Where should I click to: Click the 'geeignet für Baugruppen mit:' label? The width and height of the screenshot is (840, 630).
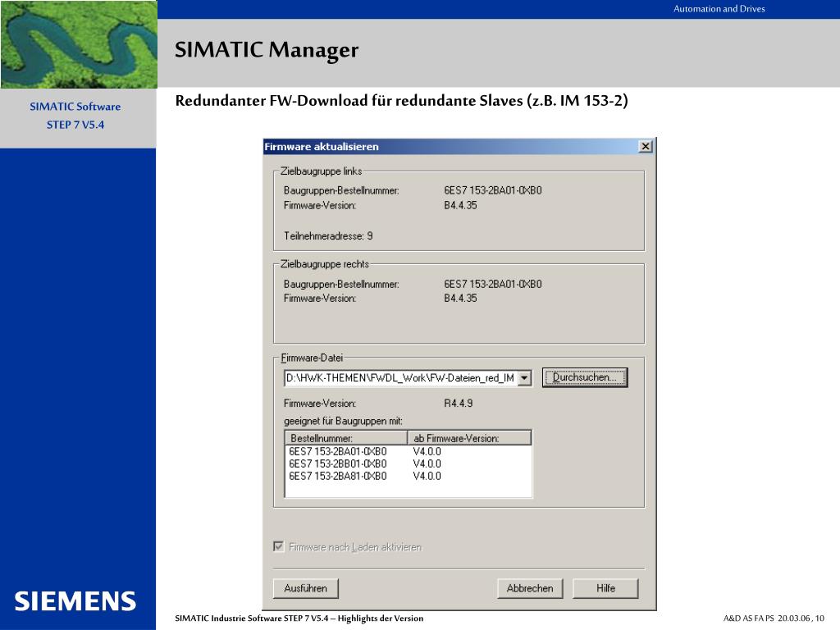(x=344, y=421)
